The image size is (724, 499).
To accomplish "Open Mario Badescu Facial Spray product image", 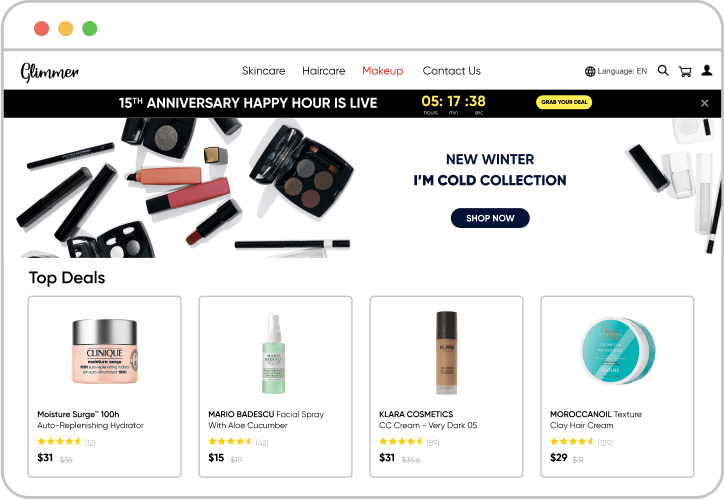I will point(273,354).
